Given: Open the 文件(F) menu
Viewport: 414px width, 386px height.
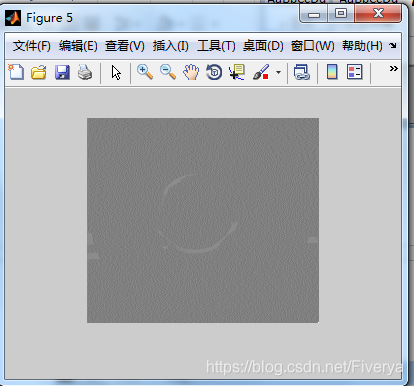Looking at the screenshot, I should [x=32, y=46].
